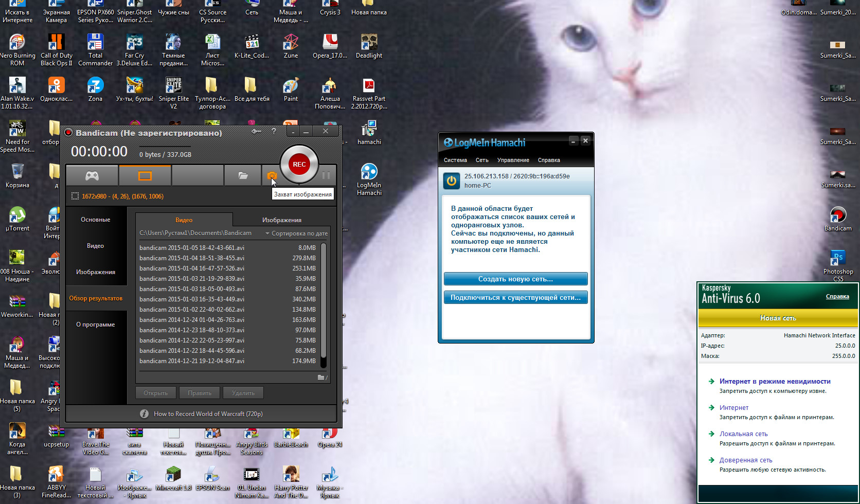
Task: Switch to Изображения tab above file list
Action: 282,220
